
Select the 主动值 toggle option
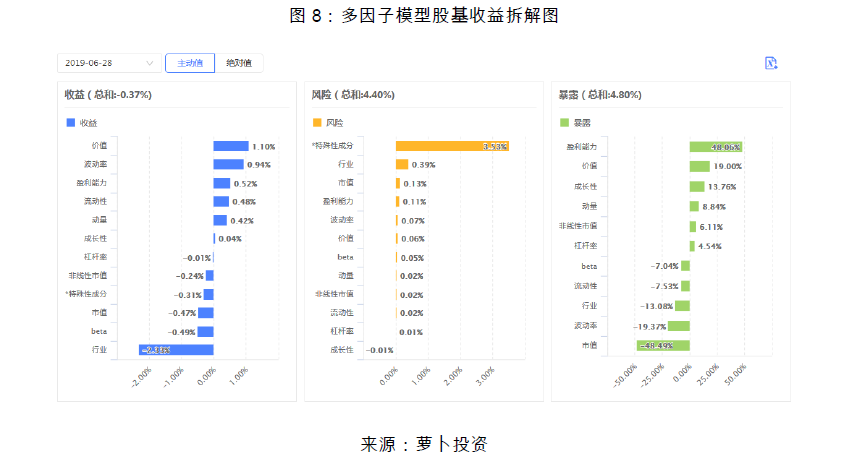(x=189, y=63)
